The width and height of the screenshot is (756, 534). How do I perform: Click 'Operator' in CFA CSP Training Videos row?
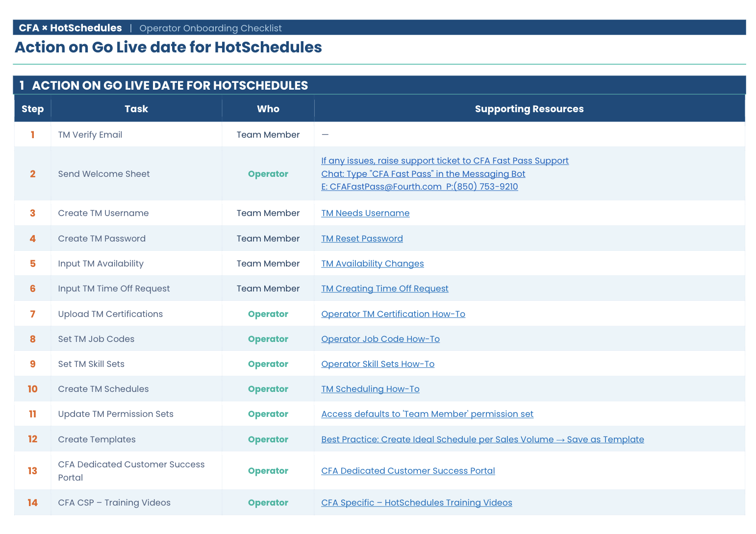click(268, 503)
